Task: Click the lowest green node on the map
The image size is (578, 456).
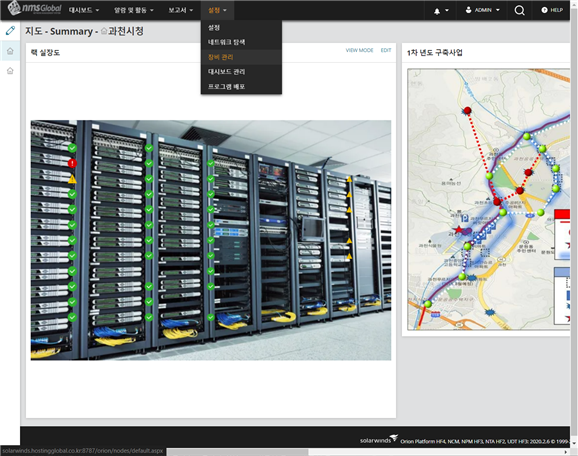Action: point(428,304)
